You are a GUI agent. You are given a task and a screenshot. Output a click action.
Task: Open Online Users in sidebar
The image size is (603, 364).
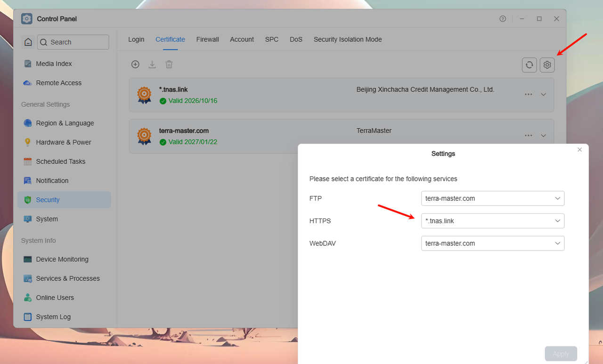(x=64, y=298)
